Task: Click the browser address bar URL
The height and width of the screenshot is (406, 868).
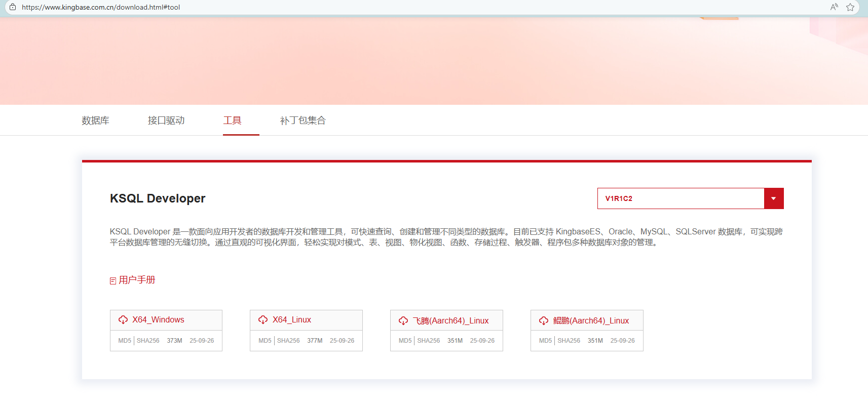Action: 101,7
